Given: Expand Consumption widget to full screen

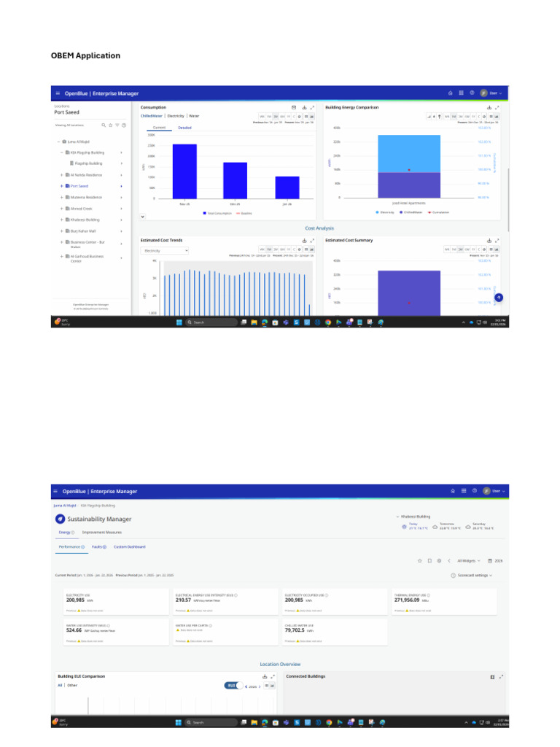Looking at the screenshot, I should click(312, 108).
